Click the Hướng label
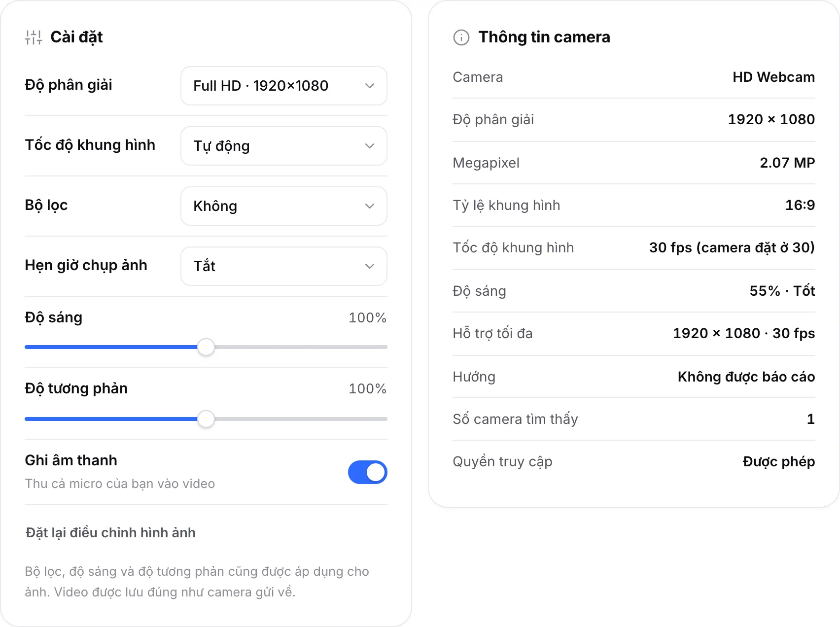This screenshot has width=840, height=627. click(x=474, y=377)
